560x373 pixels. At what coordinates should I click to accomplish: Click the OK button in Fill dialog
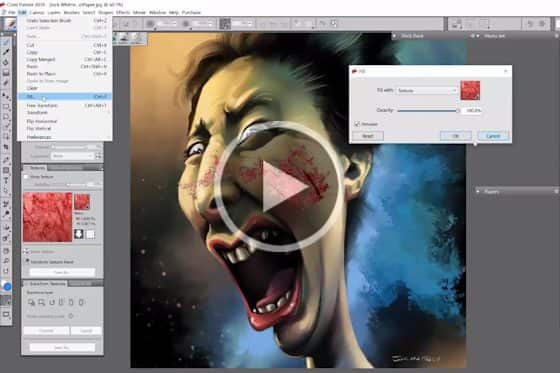pyautogui.click(x=456, y=136)
